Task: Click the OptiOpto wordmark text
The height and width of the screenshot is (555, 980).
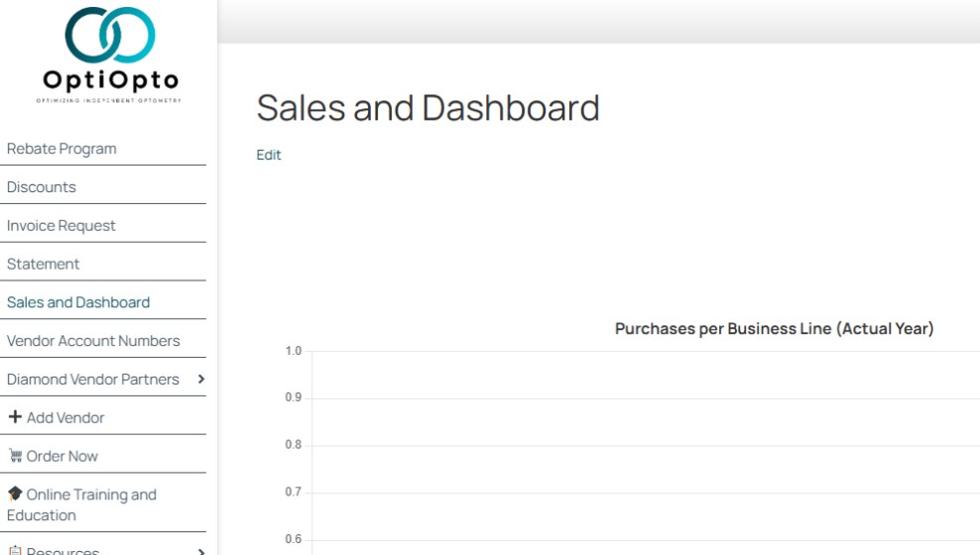Action: 111,80
